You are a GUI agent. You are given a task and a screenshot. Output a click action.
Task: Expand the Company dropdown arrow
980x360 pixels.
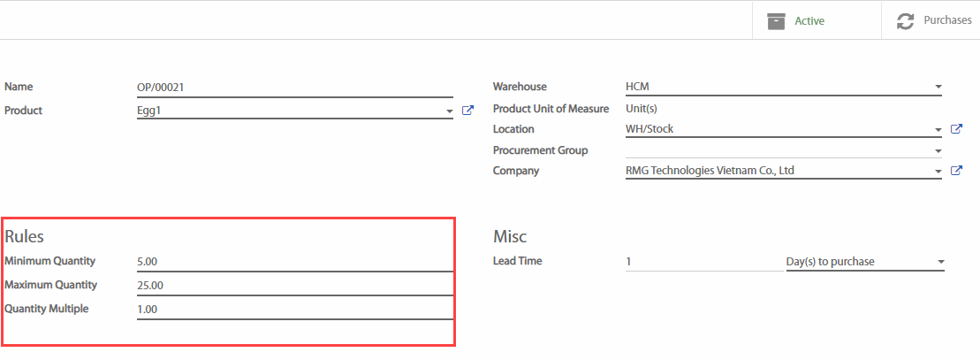click(x=937, y=172)
